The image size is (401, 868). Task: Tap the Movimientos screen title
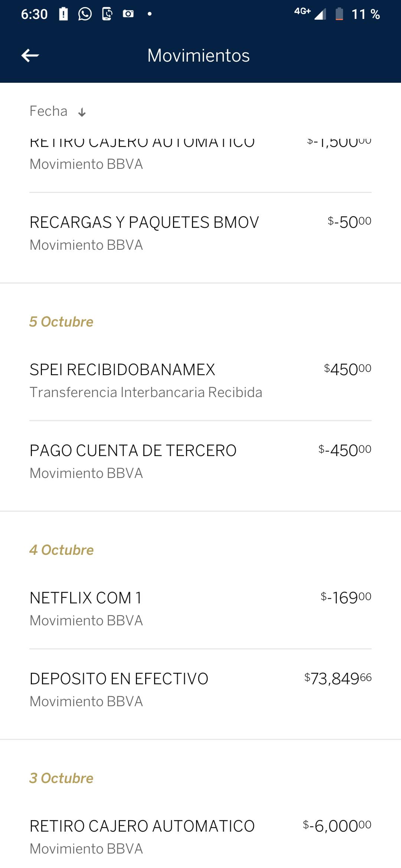(x=198, y=56)
